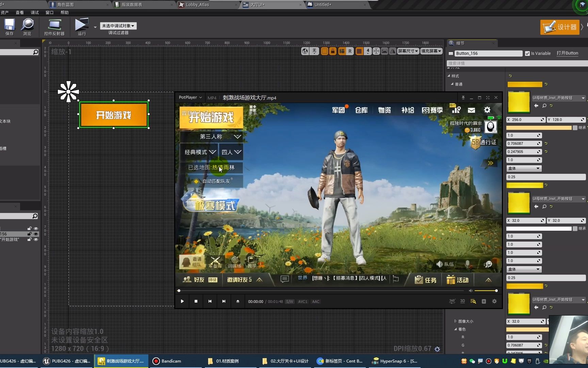Click the DPI scale settings gear icon
The width and height of the screenshot is (588, 368).
tap(437, 349)
